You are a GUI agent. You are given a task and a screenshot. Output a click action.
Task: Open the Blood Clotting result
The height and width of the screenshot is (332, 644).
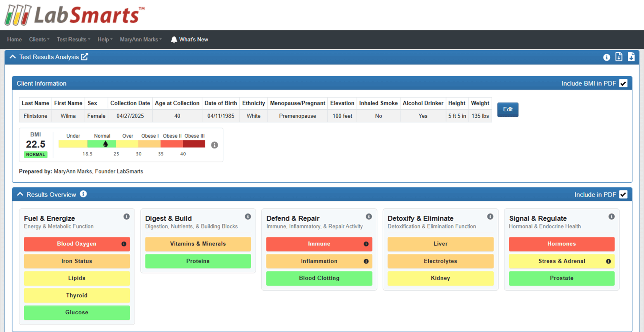[x=319, y=278]
